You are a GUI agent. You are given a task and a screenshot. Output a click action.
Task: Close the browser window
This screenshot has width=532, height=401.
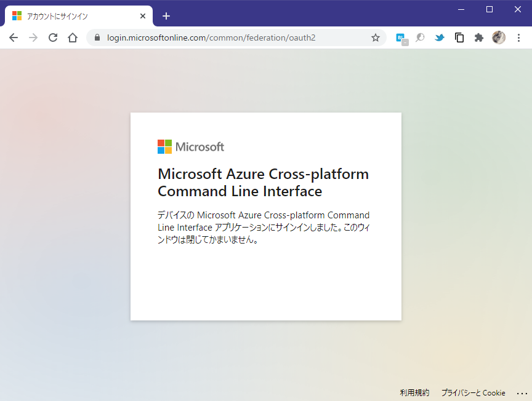click(x=517, y=9)
